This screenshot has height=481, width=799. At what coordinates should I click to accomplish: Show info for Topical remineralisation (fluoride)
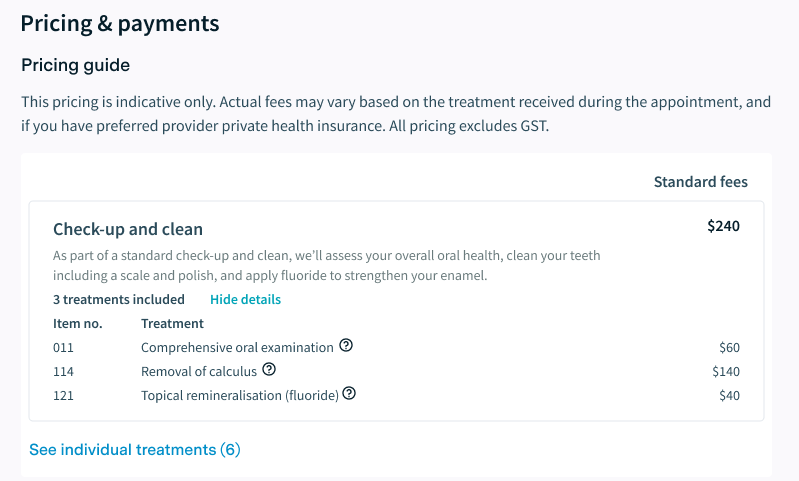[349, 394]
